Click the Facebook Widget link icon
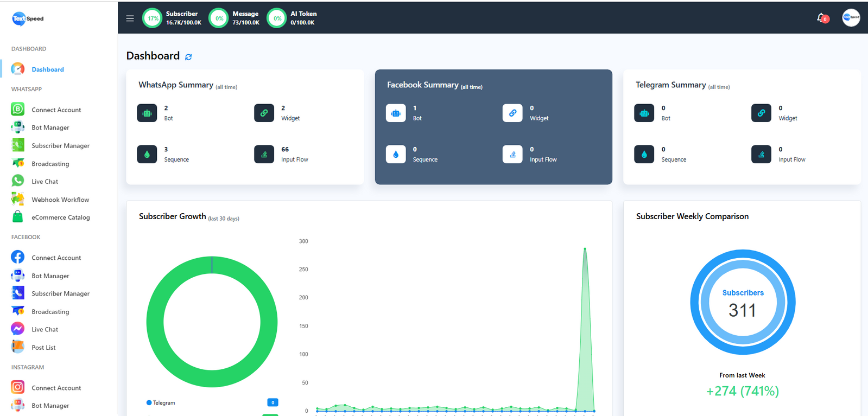Image resolution: width=868 pixels, height=416 pixels. [512, 113]
